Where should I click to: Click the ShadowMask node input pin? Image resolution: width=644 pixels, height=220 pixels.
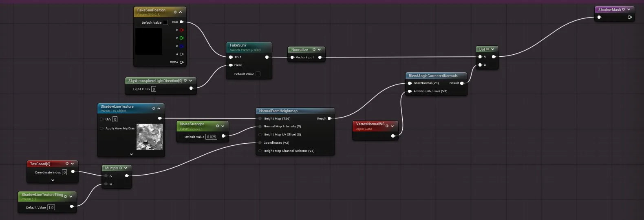pos(599,17)
